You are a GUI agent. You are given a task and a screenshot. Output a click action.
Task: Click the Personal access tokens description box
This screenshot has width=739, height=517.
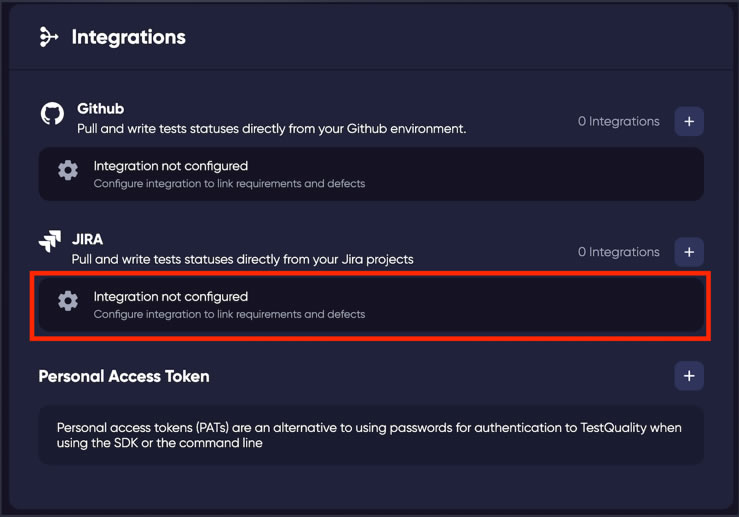pyautogui.click(x=371, y=435)
